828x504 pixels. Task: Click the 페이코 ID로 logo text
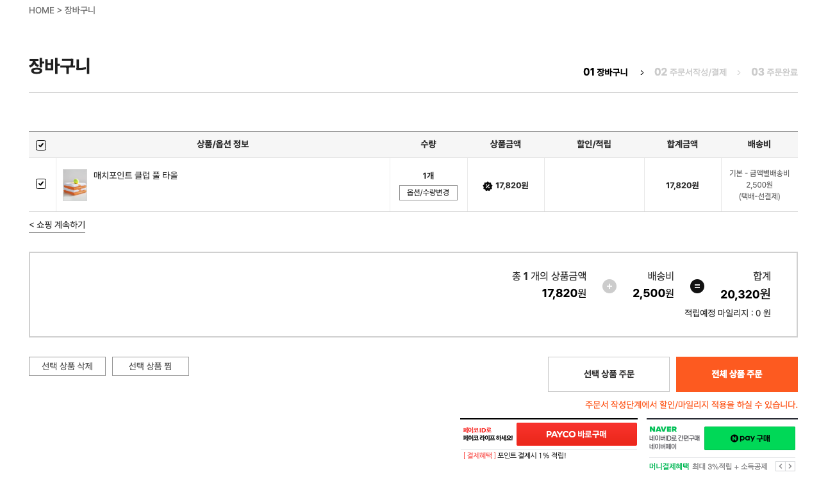(x=477, y=430)
